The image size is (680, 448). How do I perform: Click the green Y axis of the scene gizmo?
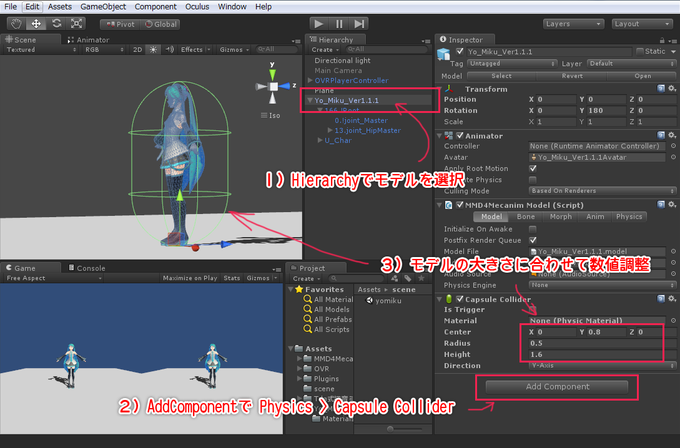[x=272, y=73]
